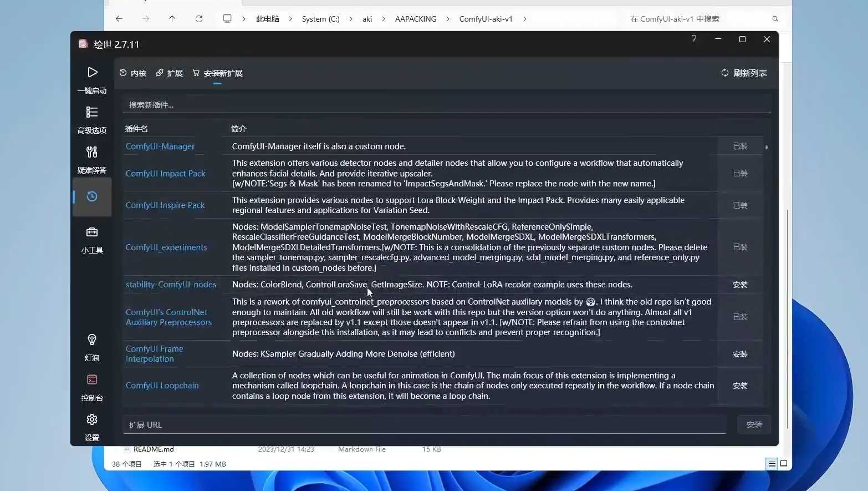868x491 pixels.
Task: Click the 安装 button beside 扩展 URL
Action: click(x=754, y=425)
